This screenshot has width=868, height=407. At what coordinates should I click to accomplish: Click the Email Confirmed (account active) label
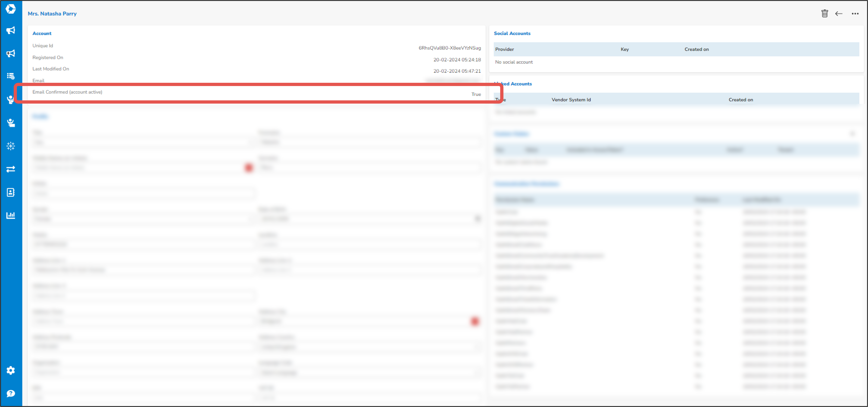coord(67,92)
